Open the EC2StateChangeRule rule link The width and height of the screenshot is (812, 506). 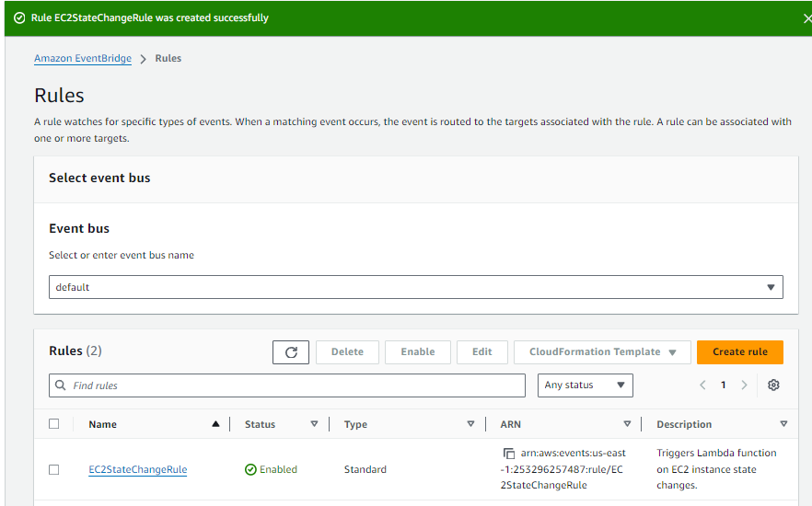[137, 469]
